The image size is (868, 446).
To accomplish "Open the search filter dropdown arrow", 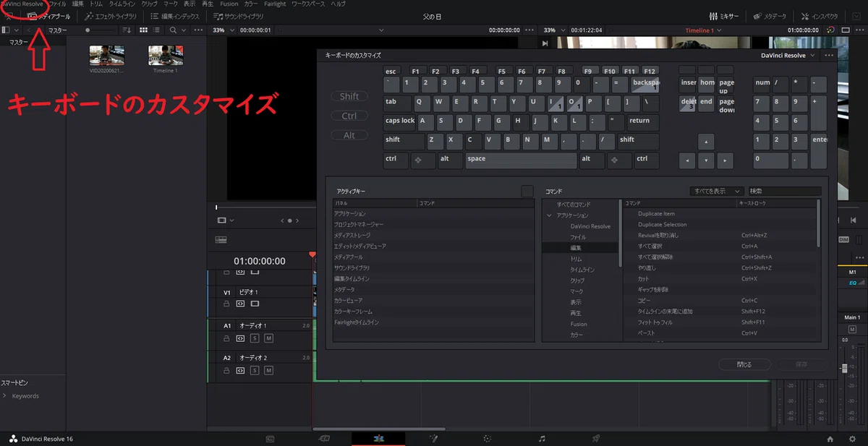I will 184,30.
